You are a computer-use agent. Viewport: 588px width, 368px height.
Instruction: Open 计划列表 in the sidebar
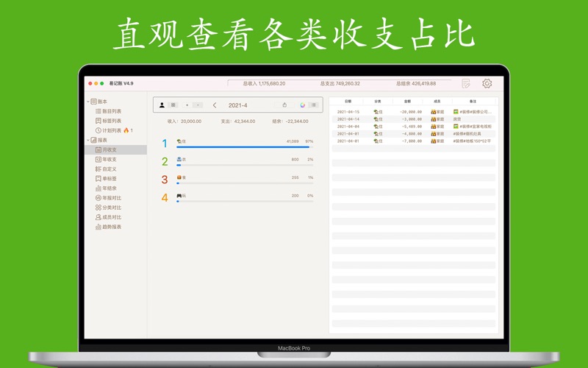(108, 131)
